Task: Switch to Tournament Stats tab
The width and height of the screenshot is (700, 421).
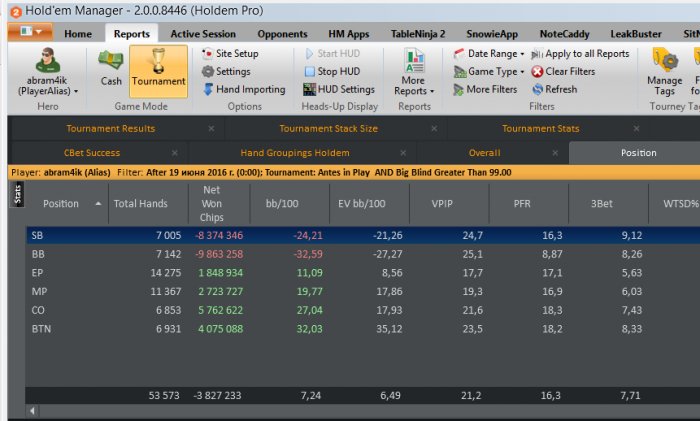Action: click(x=541, y=129)
